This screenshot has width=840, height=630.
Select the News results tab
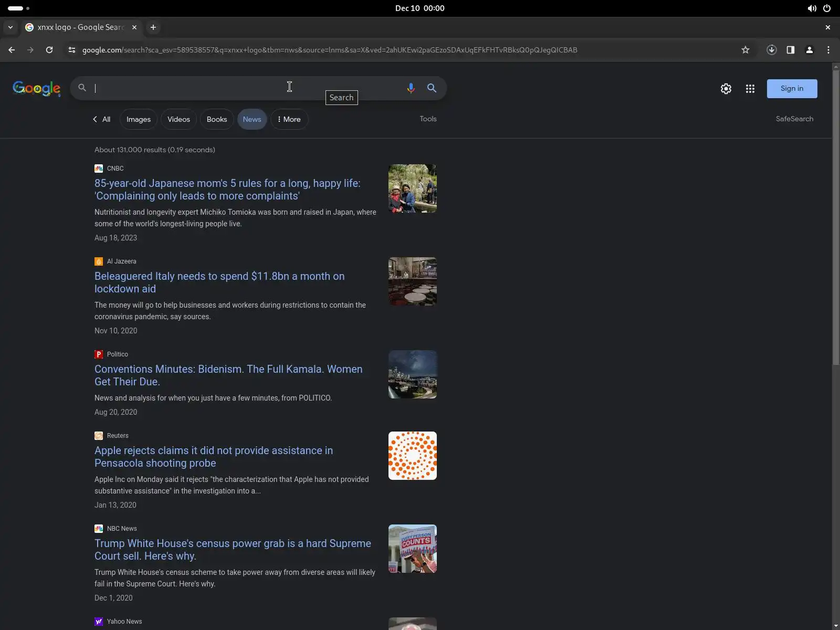pos(252,119)
